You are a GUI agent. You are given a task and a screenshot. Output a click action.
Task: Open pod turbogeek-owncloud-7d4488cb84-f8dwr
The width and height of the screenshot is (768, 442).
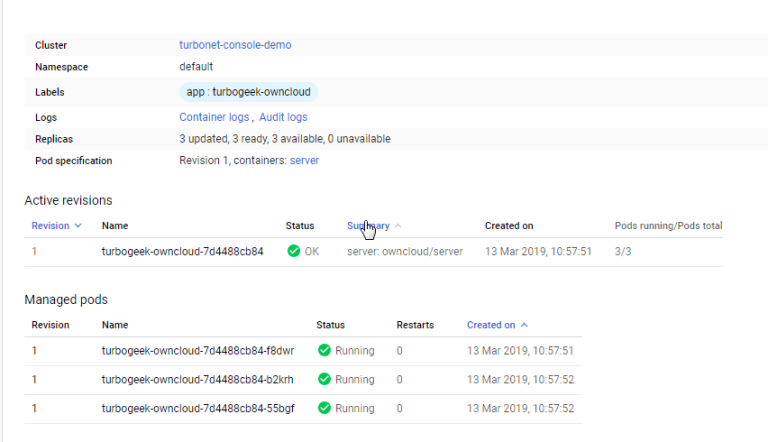198,350
